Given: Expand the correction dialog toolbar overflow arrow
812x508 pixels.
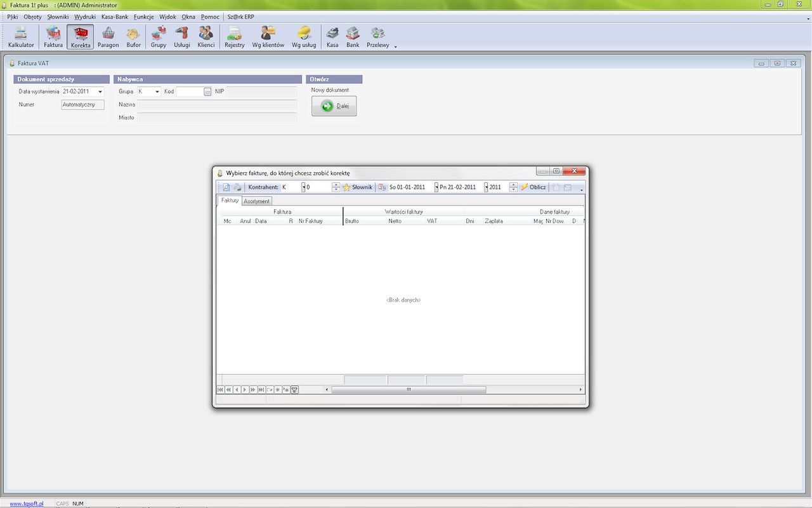Looking at the screenshot, I should click(x=581, y=189).
